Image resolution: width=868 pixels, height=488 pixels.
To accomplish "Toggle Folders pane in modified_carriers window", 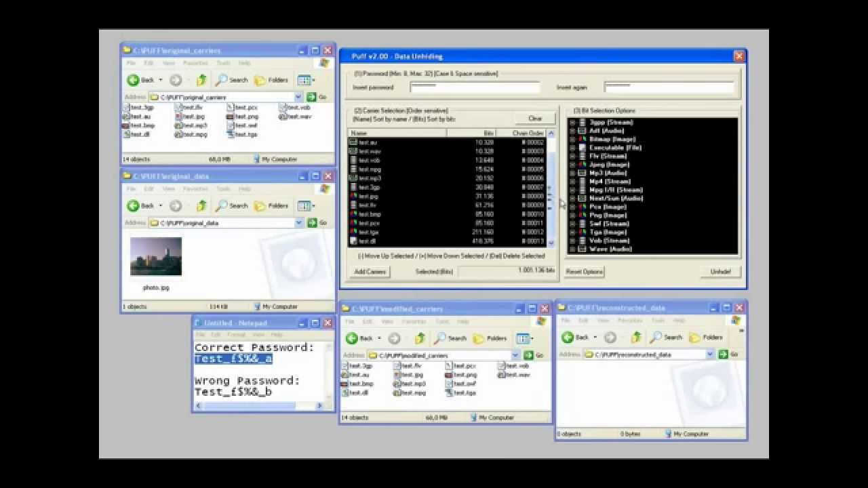I will coord(490,338).
